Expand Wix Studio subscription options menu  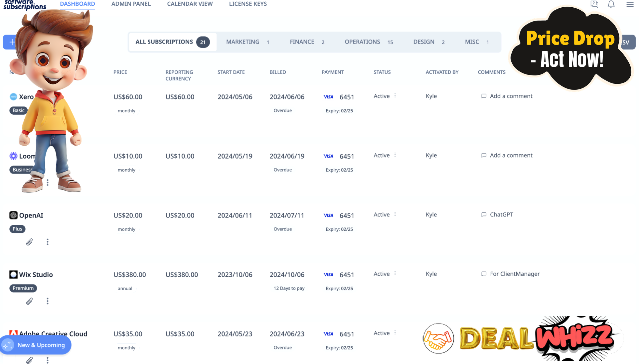click(x=47, y=301)
